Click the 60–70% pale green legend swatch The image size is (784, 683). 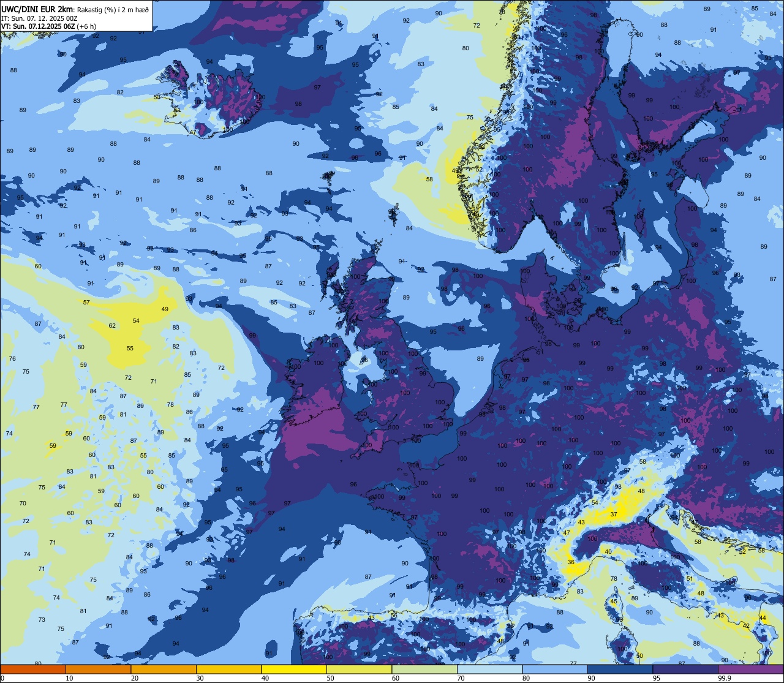pyautogui.click(x=424, y=669)
